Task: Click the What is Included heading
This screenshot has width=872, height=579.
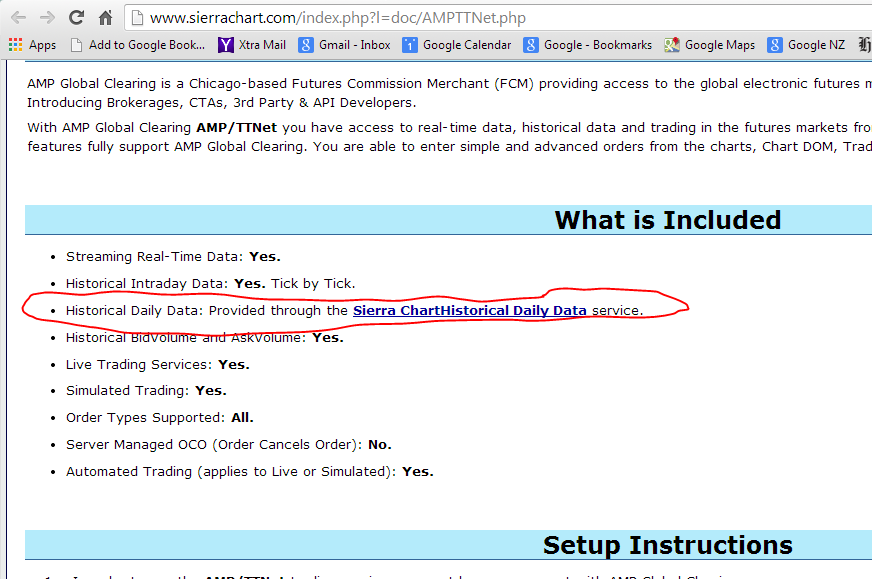Action: tap(667, 220)
